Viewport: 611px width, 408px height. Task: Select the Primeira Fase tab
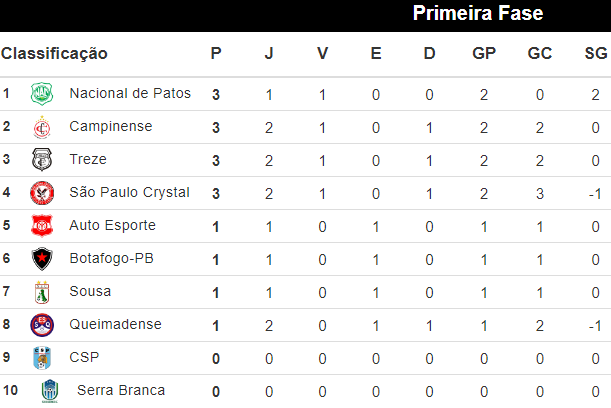(x=478, y=14)
